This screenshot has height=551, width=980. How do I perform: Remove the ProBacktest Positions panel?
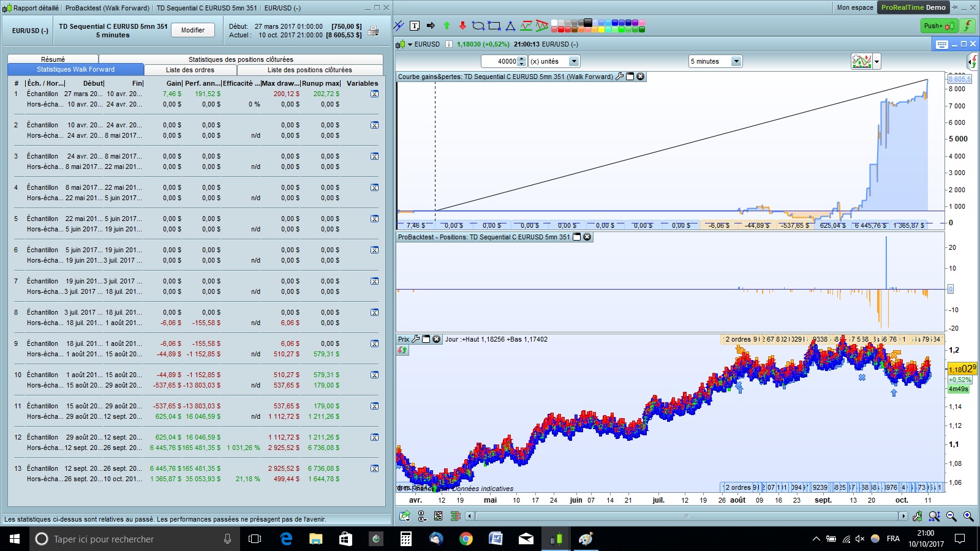click(587, 237)
